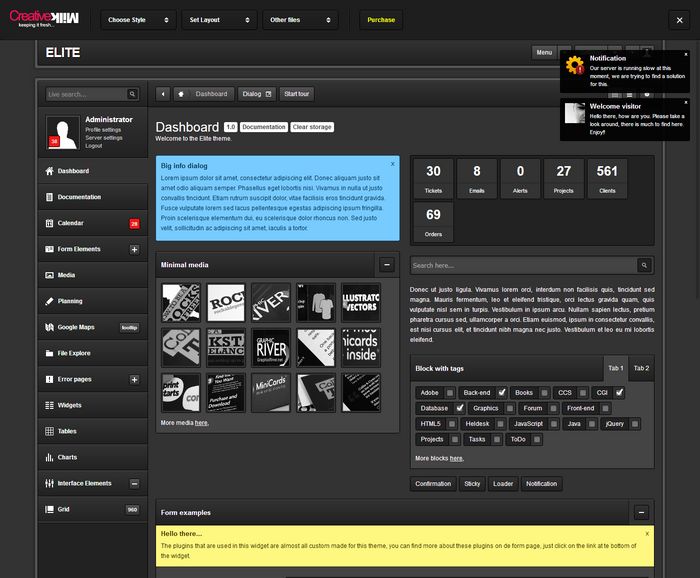The height and width of the screenshot is (578, 700).
Task: Click Server settings link
Action: 104,138
